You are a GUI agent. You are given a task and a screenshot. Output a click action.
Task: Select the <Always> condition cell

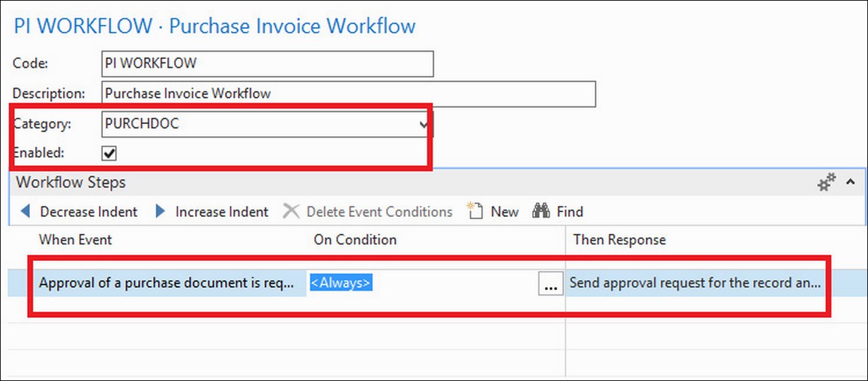pos(424,283)
